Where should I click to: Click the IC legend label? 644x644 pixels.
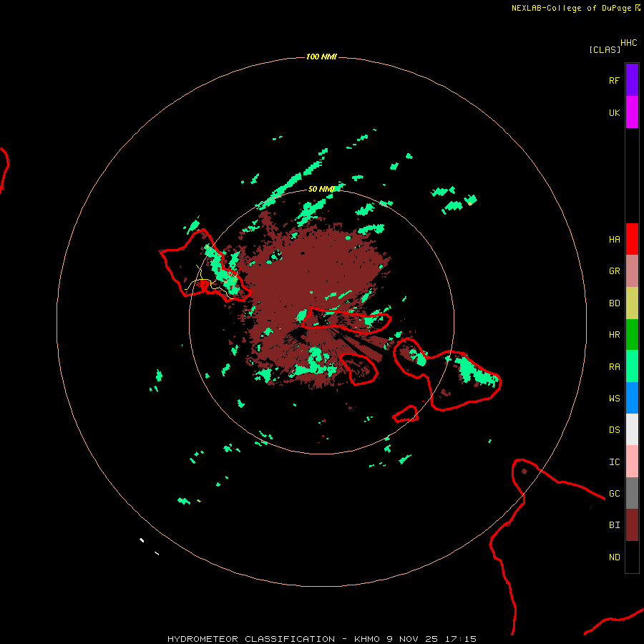[614, 462]
